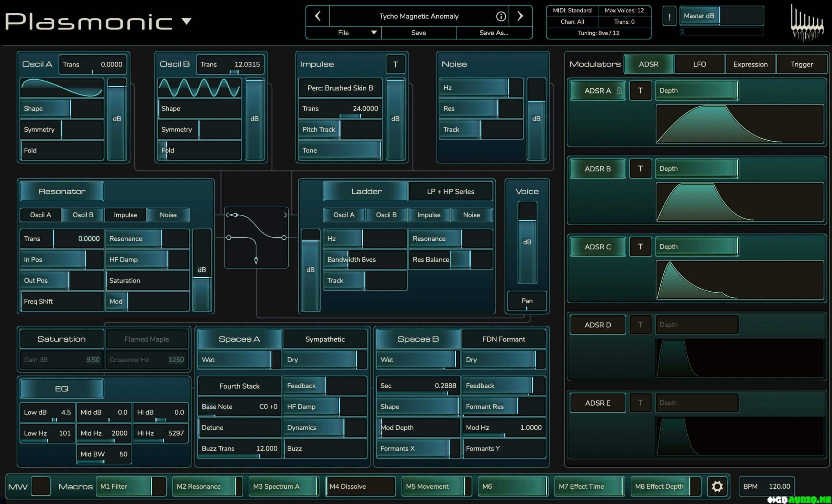Screen dimensions: 832x504
Task: Open the Fourth Stack tuning selector
Action: click(x=240, y=386)
